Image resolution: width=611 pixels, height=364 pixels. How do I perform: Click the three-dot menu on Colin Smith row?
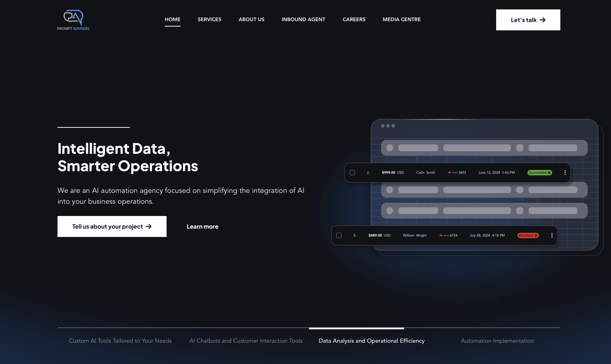[565, 173]
